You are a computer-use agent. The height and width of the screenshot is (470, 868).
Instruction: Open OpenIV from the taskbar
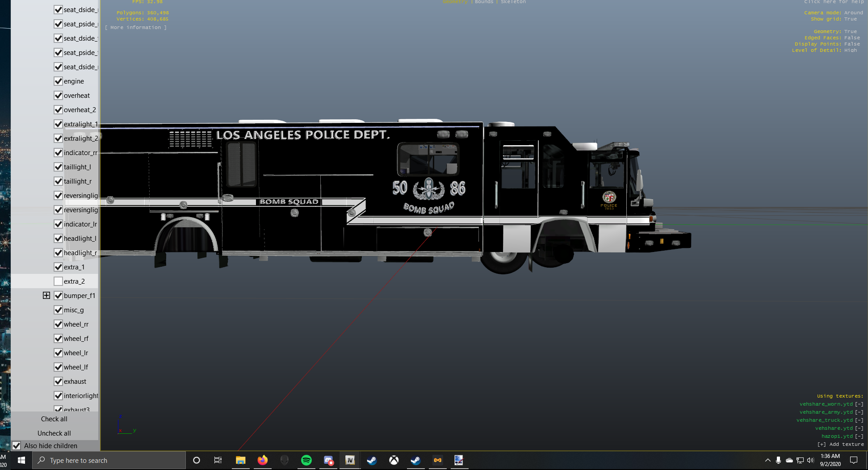[350, 460]
